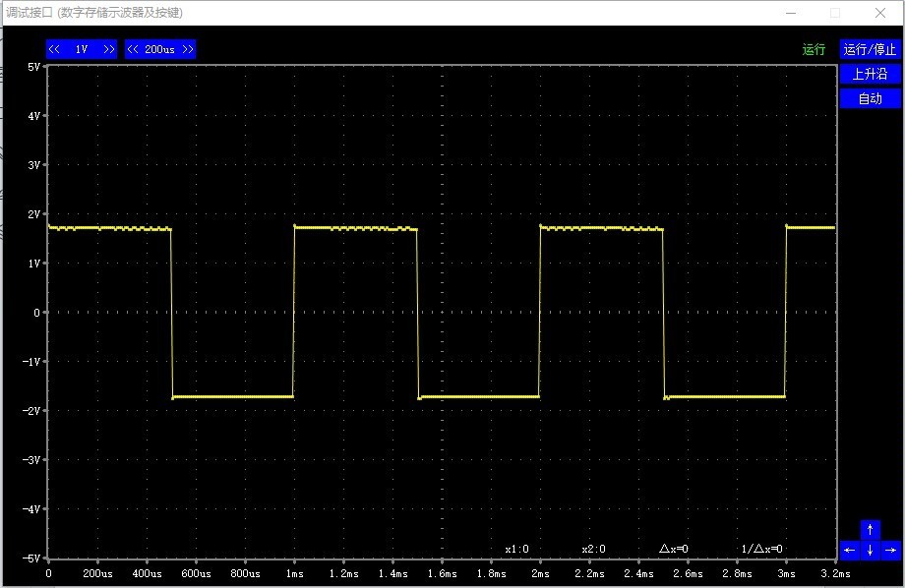The image size is (905, 588).
Task: Place cursor at 2ms time axis tick
Action: pyautogui.click(x=540, y=573)
